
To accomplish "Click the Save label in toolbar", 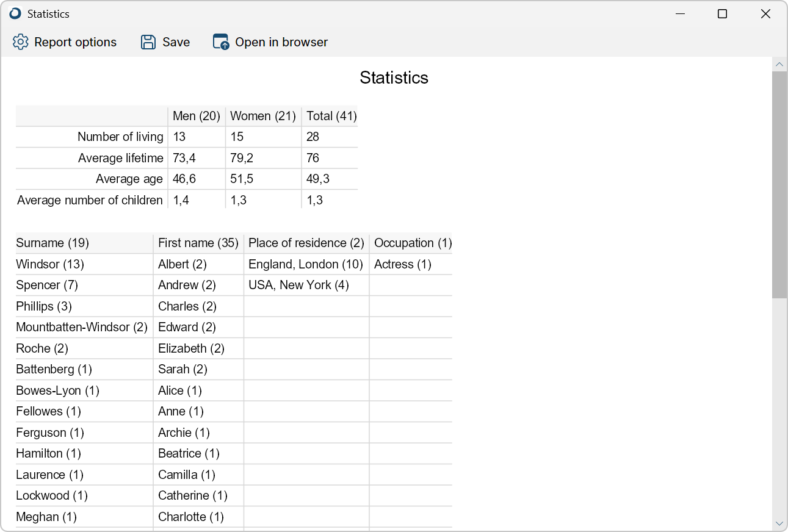I will click(x=176, y=42).
